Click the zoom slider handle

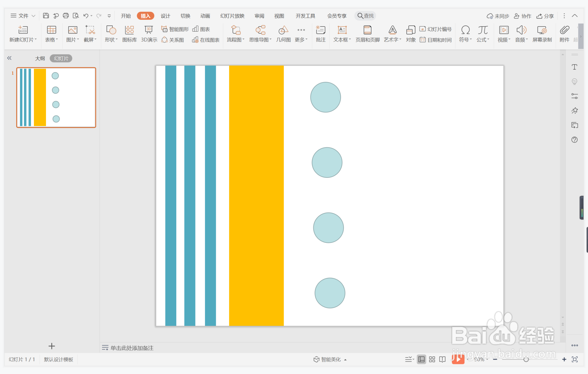click(526, 359)
